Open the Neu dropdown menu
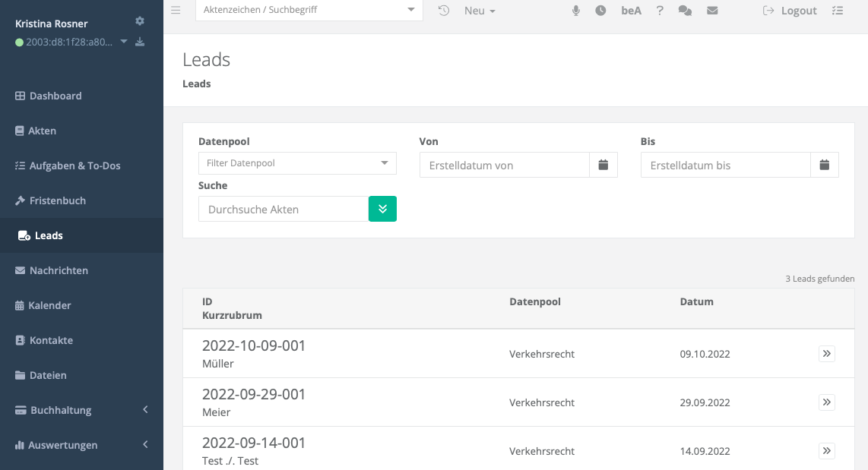The height and width of the screenshot is (470, 868). tap(480, 11)
